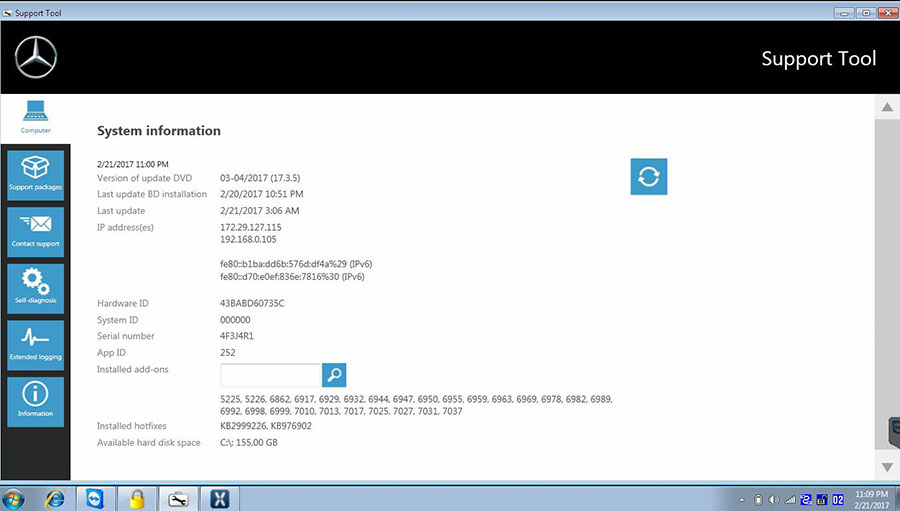Open the Computer section in sidebar

(36, 118)
